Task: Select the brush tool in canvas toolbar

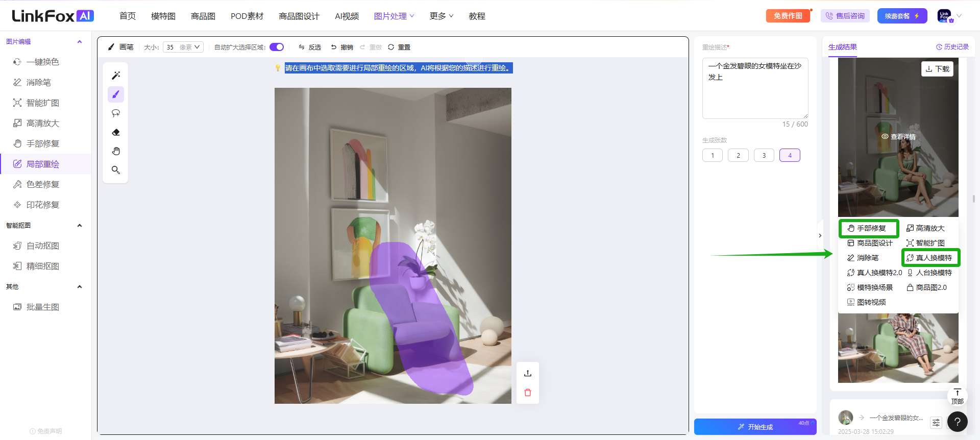Action: (x=116, y=94)
